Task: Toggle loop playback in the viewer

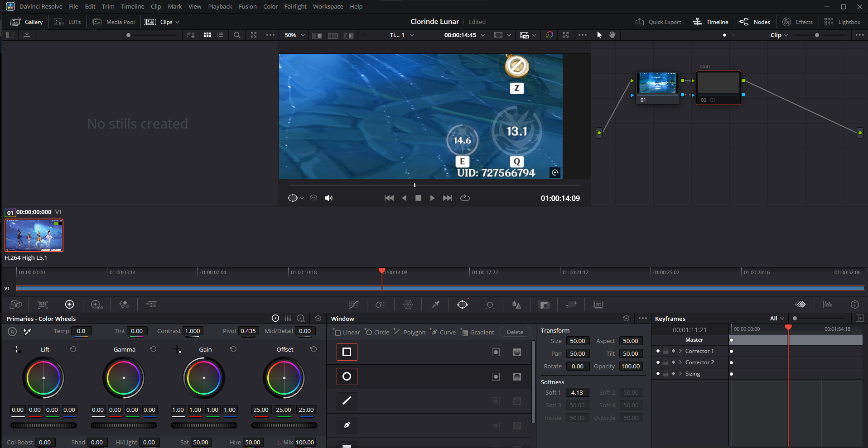Action: [x=465, y=198]
